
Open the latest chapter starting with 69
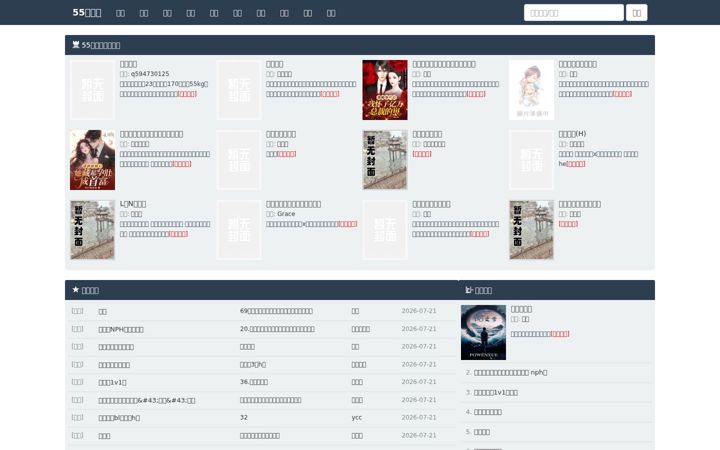pyautogui.click(x=276, y=311)
